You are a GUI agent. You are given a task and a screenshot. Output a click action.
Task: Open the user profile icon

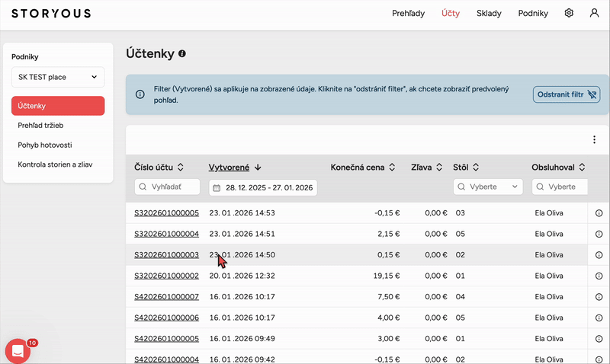[594, 13]
